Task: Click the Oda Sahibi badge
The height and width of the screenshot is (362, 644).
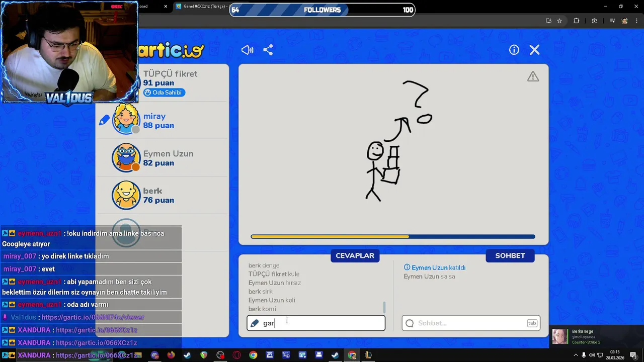Action: (x=165, y=93)
